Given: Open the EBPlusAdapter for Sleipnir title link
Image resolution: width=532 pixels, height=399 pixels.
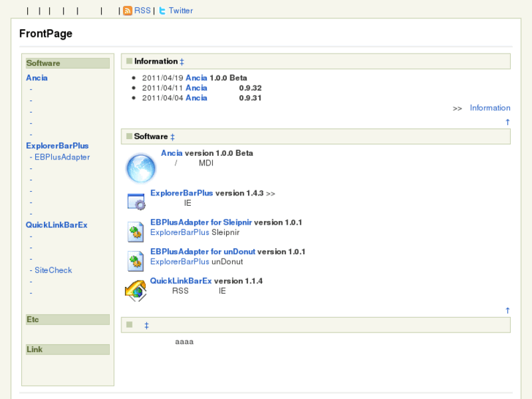Looking at the screenshot, I should point(201,222).
